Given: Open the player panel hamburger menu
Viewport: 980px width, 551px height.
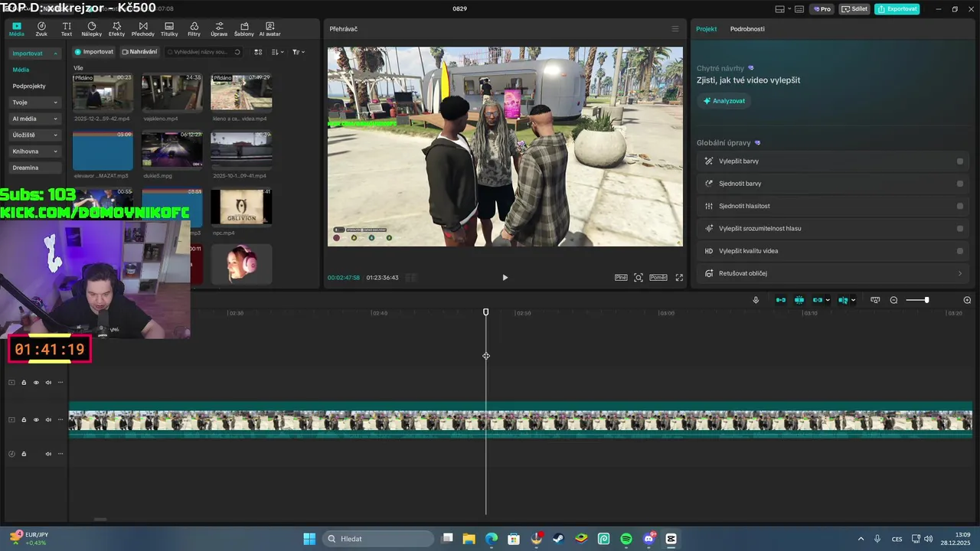Looking at the screenshot, I should click(675, 29).
